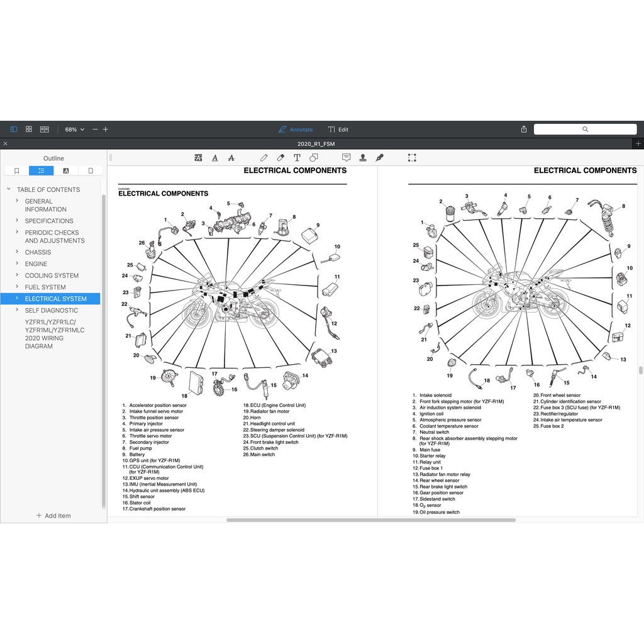Image resolution: width=644 pixels, height=644 pixels.
Task: Switch to Edit mode
Action: [x=338, y=130]
